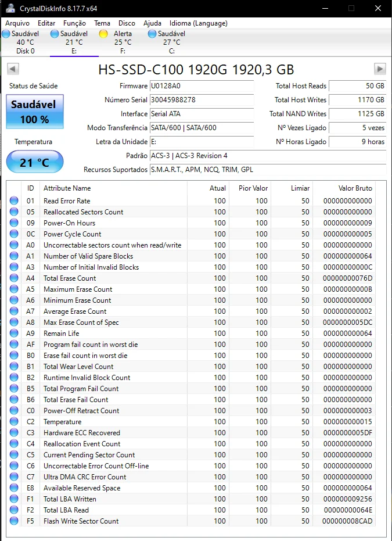Select the Total LBA Read row
This screenshot has width=392, height=541.
point(191,510)
